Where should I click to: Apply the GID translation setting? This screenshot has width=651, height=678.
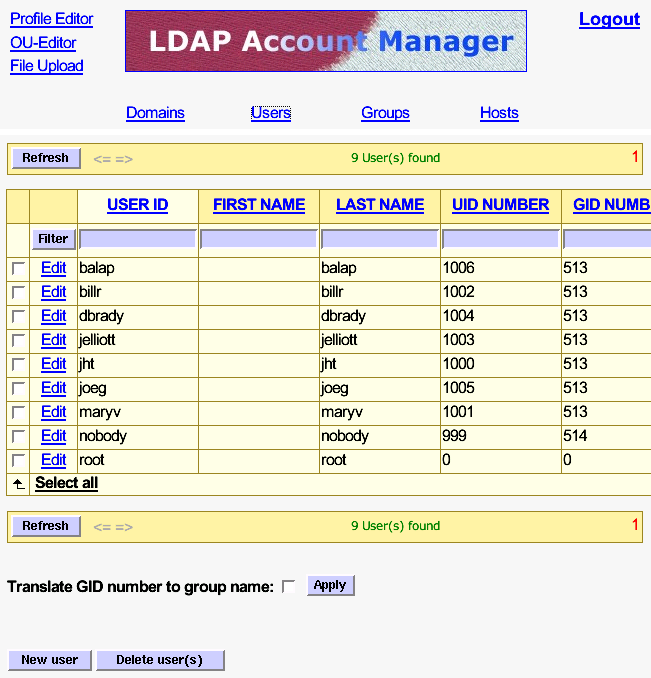(x=330, y=585)
